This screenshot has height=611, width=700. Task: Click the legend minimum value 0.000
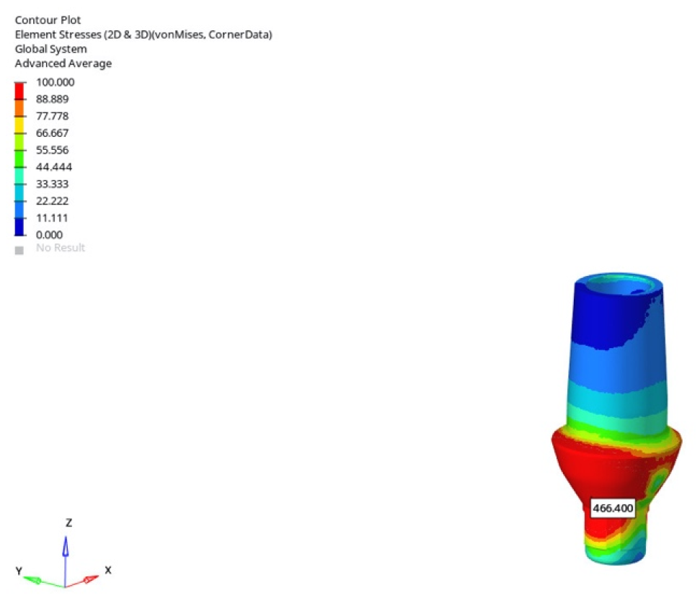[x=49, y=235]
